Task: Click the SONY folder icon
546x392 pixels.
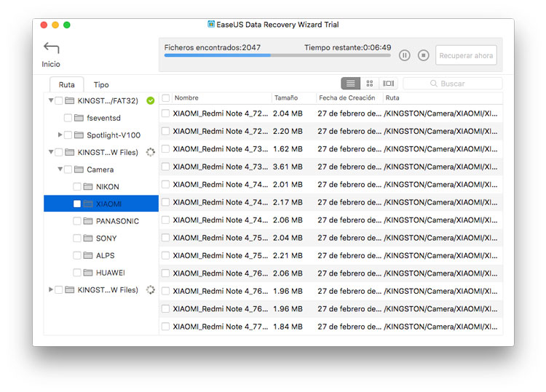Action: pos(88,239)
